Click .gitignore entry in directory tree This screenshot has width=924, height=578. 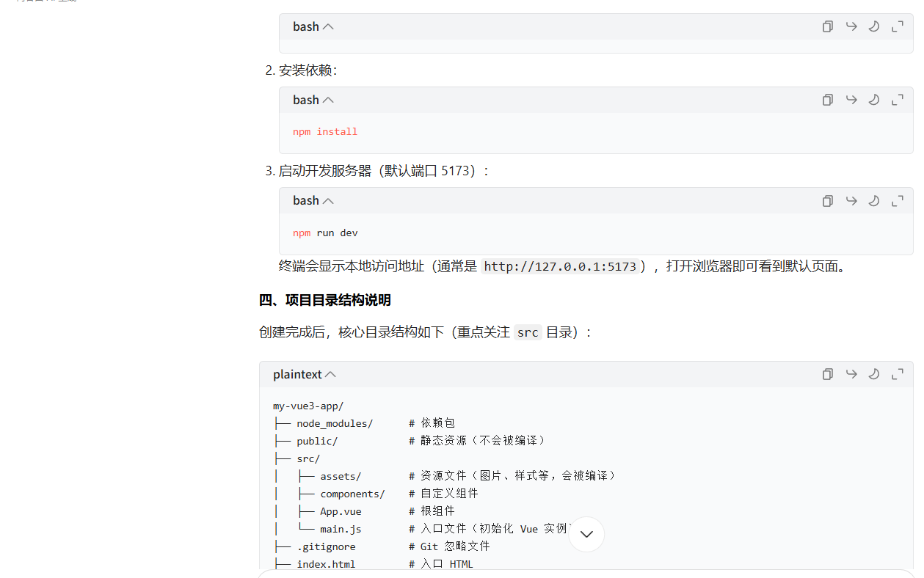(326, 546)
